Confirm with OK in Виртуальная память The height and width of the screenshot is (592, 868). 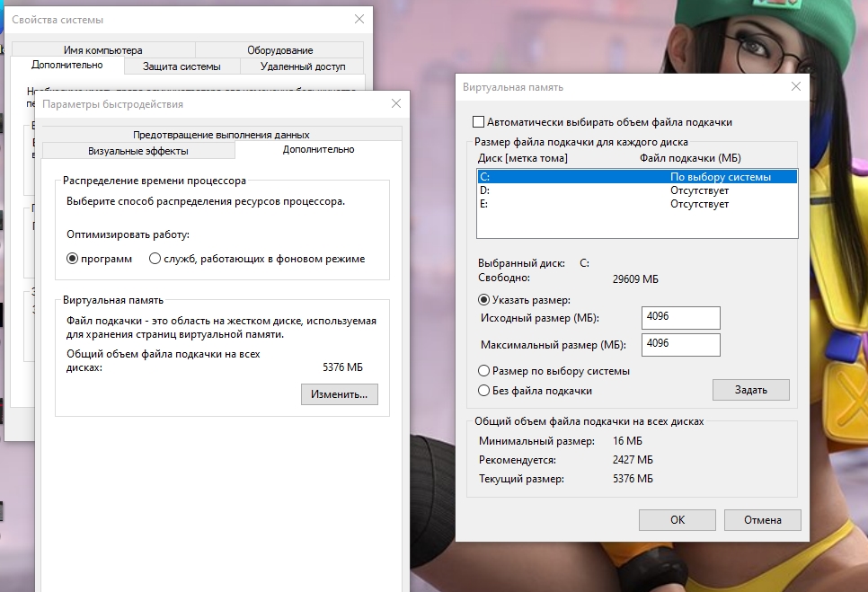click(x=677, y=519)
